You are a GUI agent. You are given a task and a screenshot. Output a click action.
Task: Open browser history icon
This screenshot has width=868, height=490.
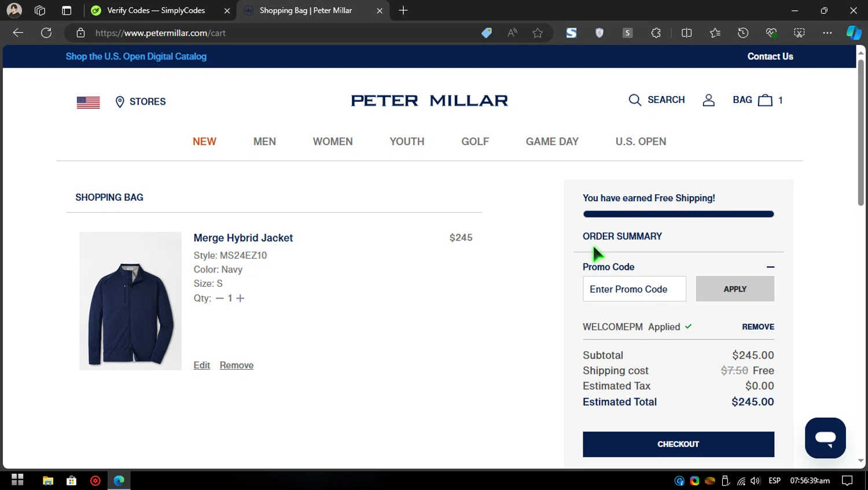pos(743,33)
